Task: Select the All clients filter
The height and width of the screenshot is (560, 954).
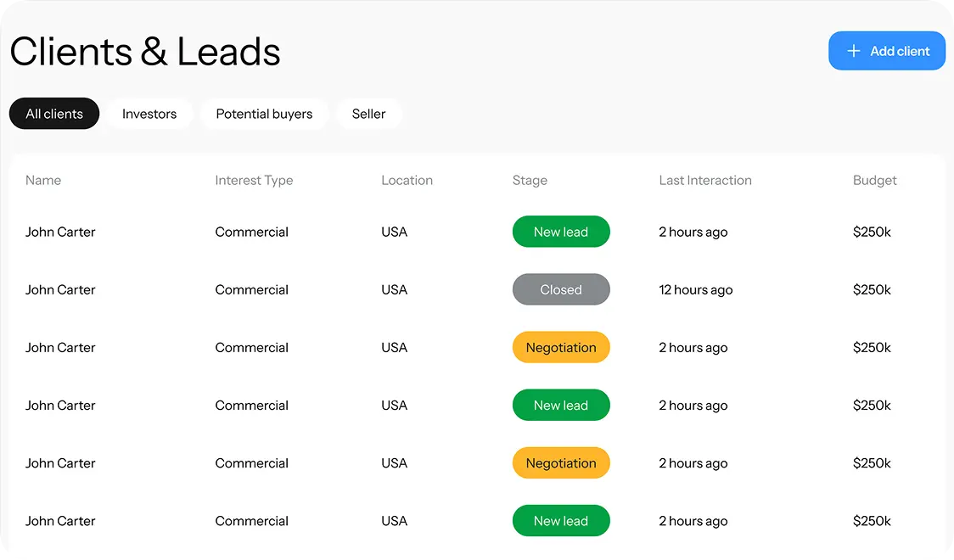Action: click(x=53, y=113)
